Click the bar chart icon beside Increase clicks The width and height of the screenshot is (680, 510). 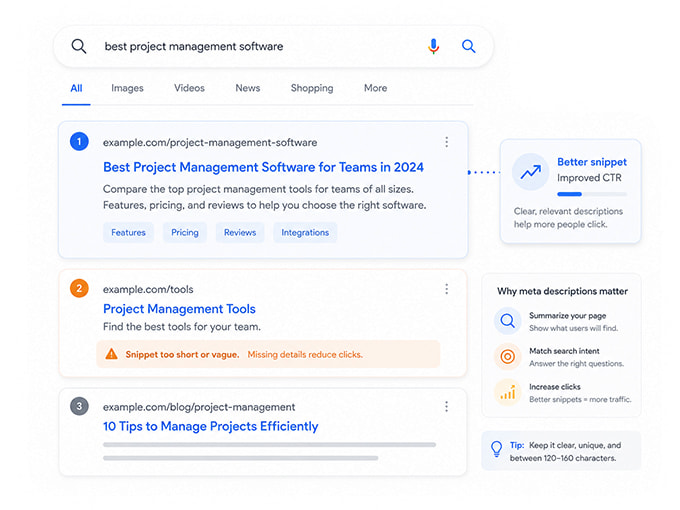click(507, 392)
